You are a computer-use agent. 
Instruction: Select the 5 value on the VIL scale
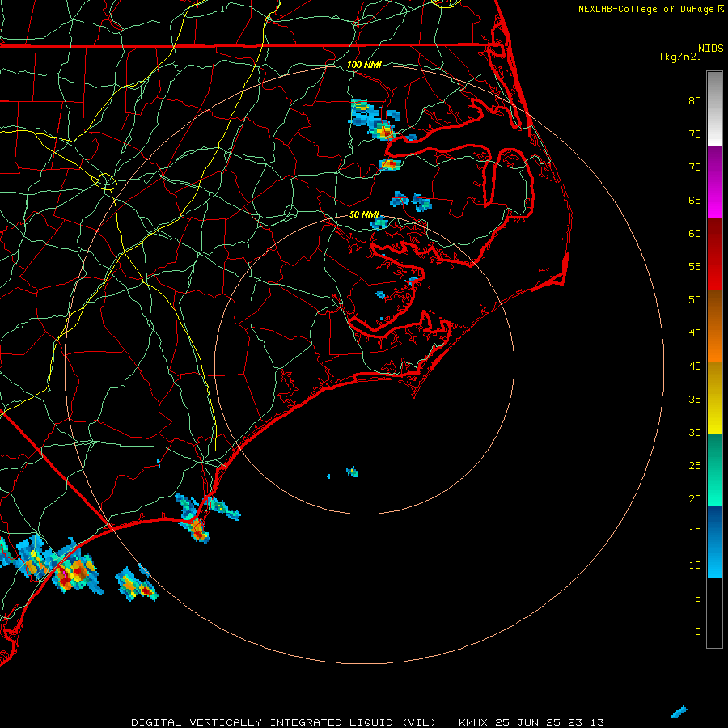pos(698,599)
